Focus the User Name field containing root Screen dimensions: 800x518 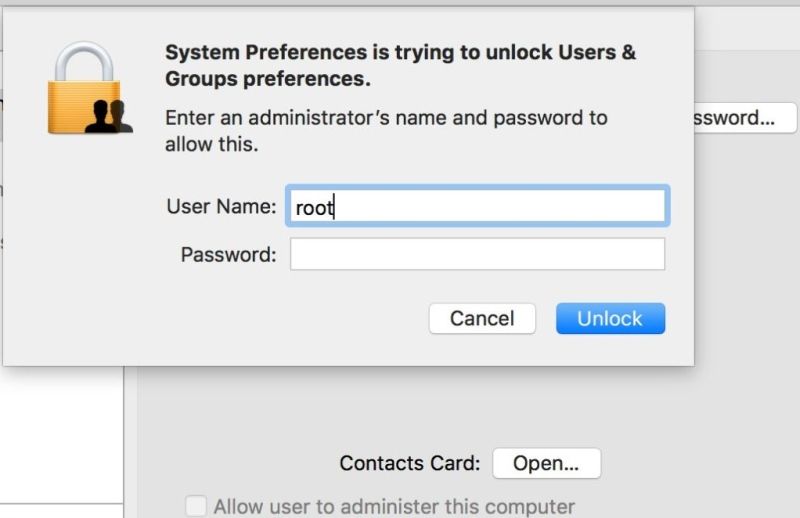click(478, 206)
